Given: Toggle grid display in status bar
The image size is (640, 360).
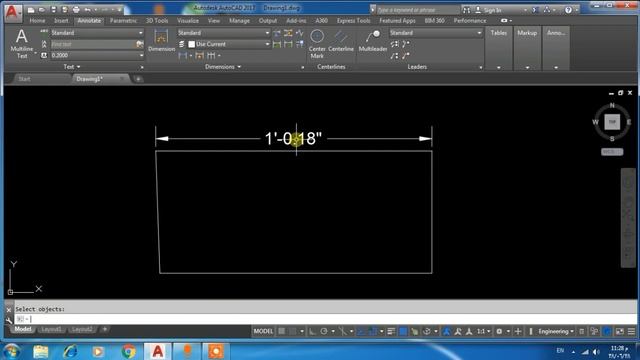Looking at the screenshot, I should coord(282,331).
